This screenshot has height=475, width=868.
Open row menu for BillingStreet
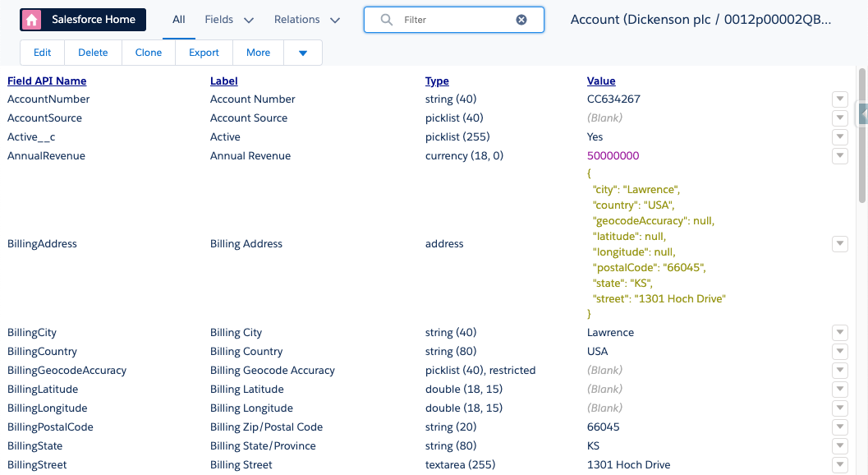(x=840, y=464)
